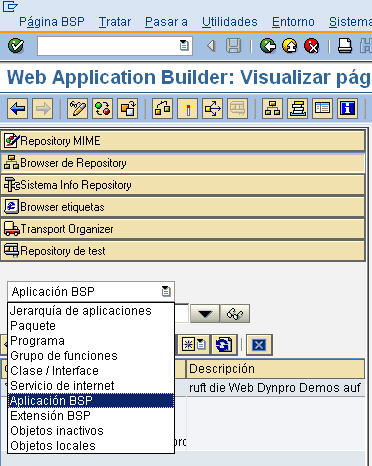Click the Active/Inactive toggle icon
The height and width of the screenshot is (466, 372).
102,108
